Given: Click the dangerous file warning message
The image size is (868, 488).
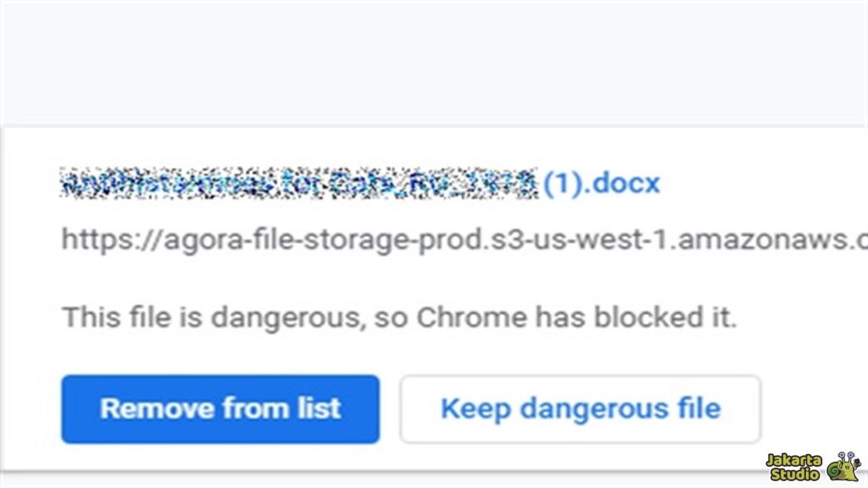Looking at the screenshot, I should coord(398,317).
